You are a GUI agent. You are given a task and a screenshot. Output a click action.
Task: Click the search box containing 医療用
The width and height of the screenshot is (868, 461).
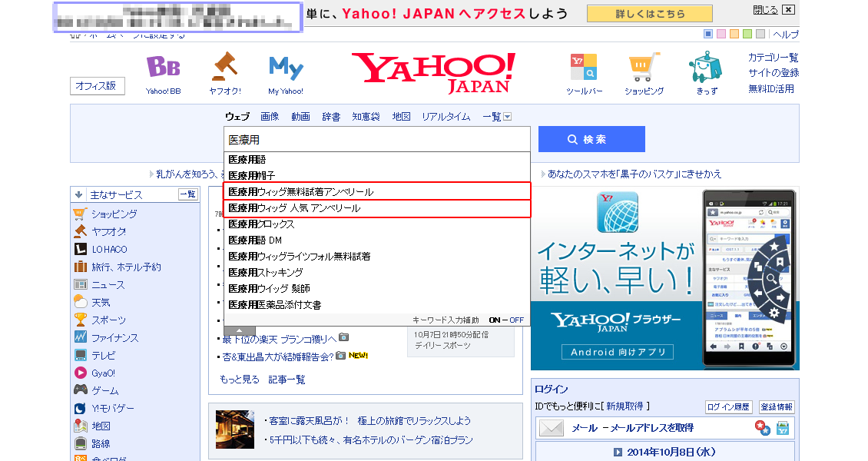tap(377, 140)
